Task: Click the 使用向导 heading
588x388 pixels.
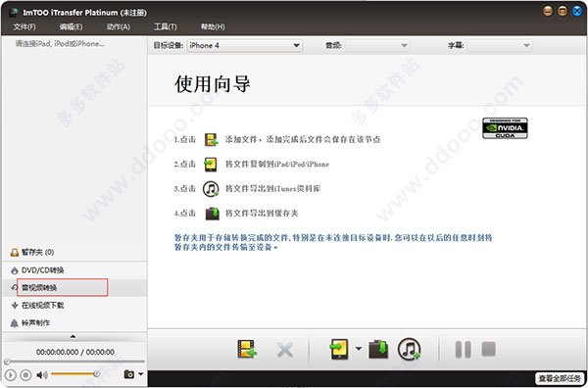Action: tap(213, 83)
